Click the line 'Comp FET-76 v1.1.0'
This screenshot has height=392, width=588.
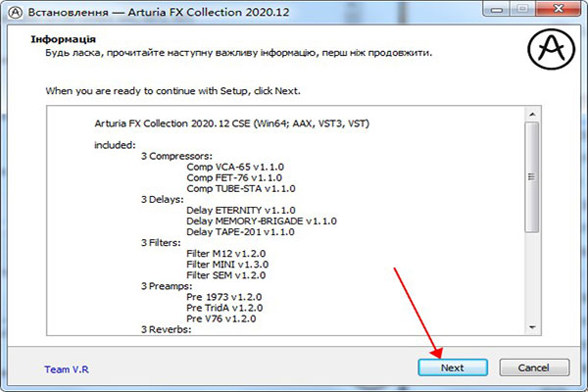pos(234,177)
